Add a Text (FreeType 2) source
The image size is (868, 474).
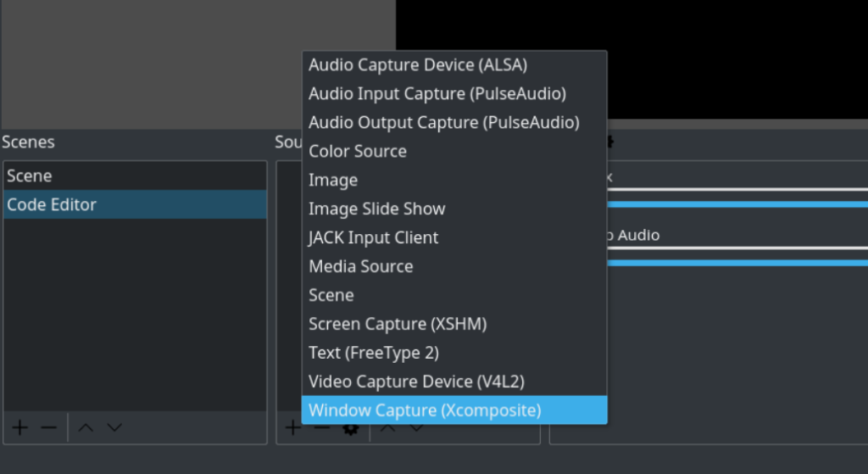click(x=454, y=353)
